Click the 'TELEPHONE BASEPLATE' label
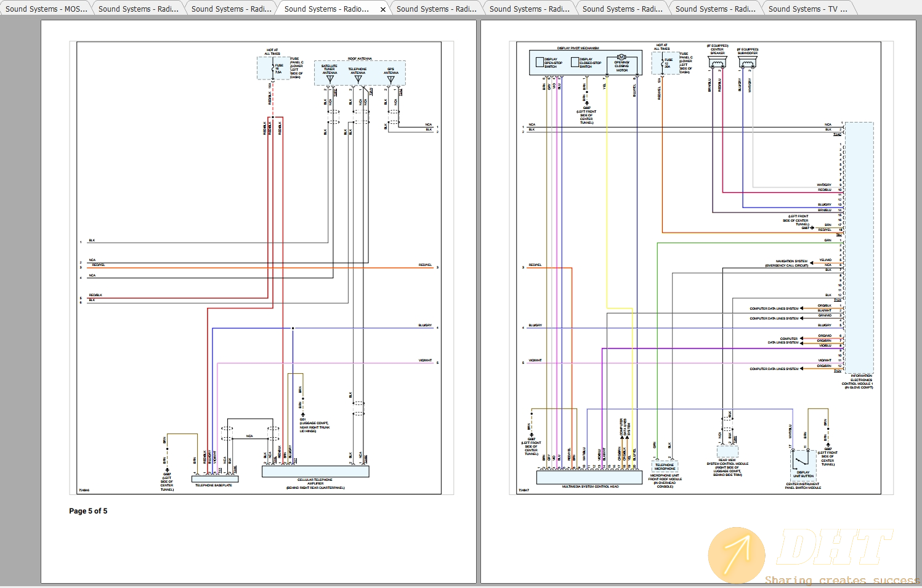 pos(214,485)
